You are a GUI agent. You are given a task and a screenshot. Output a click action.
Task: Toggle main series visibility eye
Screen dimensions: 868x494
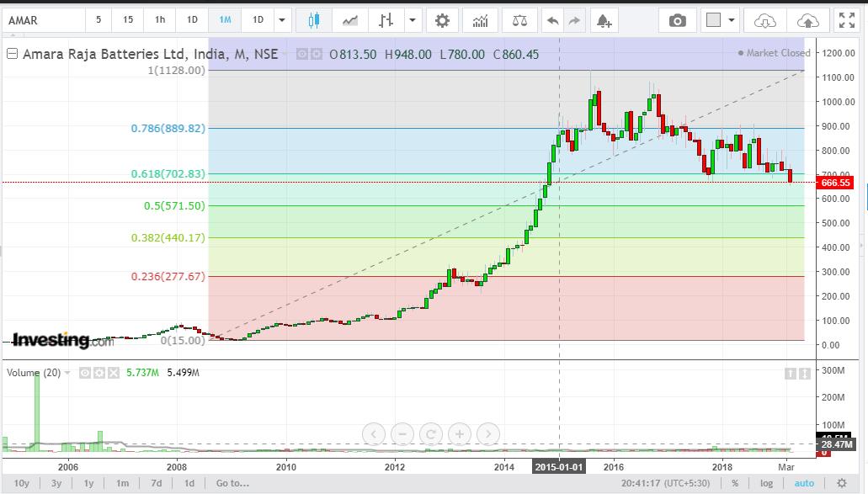tap(301, 54)
